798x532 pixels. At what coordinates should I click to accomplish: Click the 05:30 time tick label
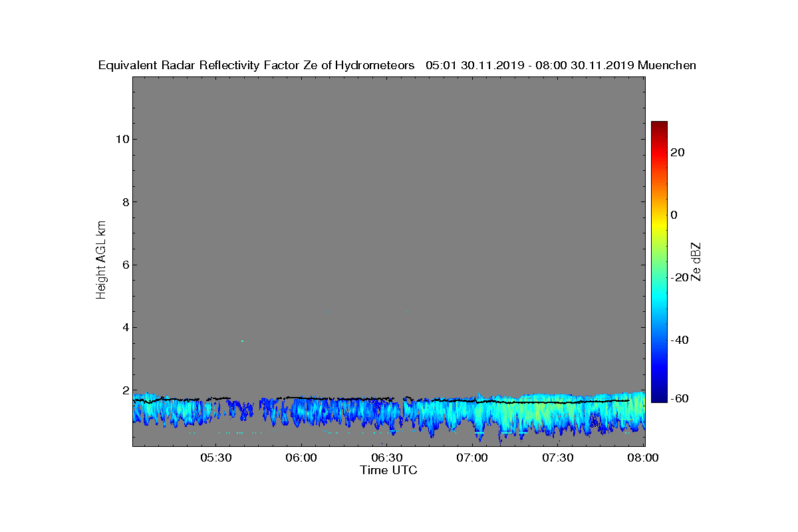pos(215,458)
